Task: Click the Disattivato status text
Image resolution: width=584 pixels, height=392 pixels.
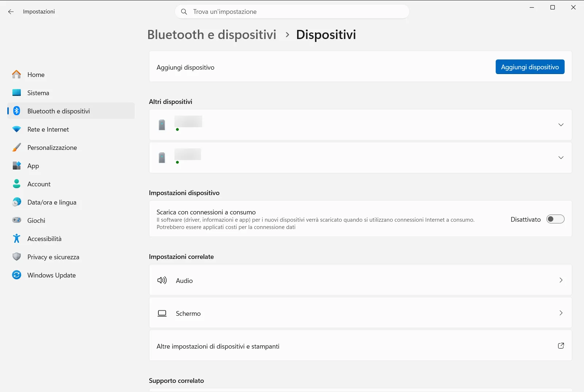Action: coord(526,220)
